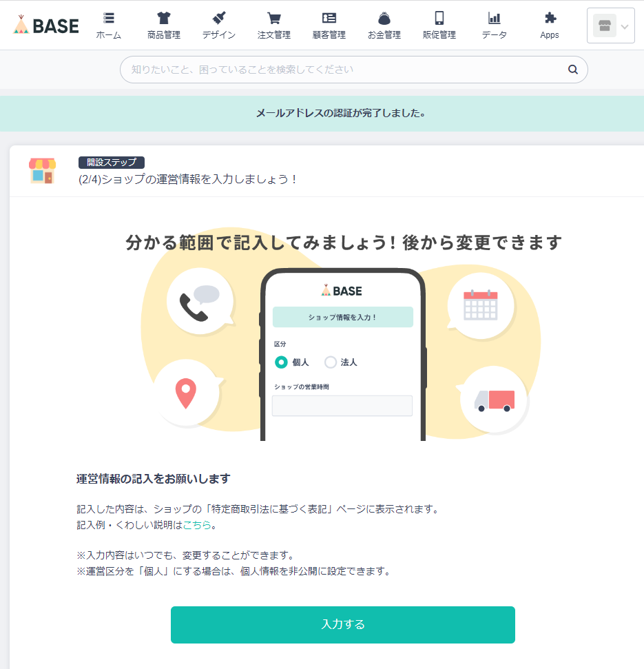644x669 pixels.
Task: Open the デザイン brush icon
Action: click(x=219, y=18)
